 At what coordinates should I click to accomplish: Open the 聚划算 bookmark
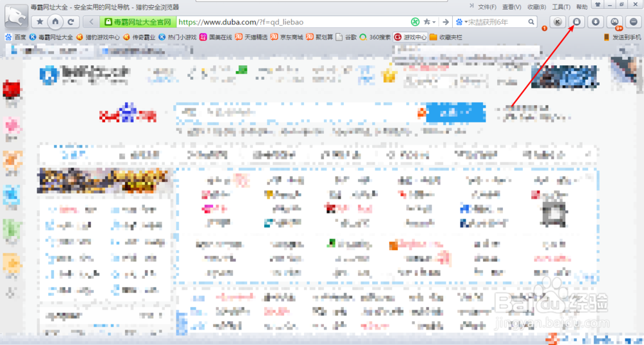tap(319, 37)
